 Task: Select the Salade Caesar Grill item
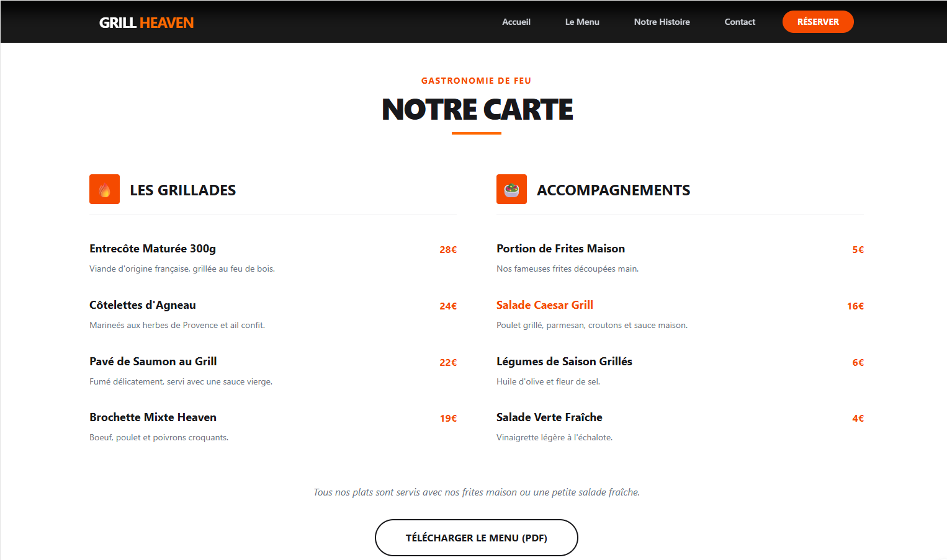(x=544, y=305)
